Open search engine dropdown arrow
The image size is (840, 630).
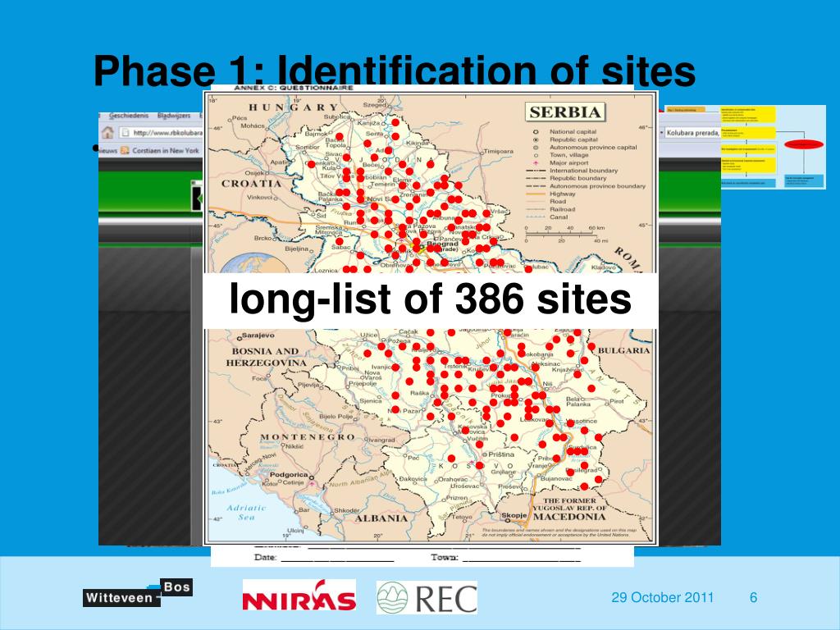click(662, 132)
